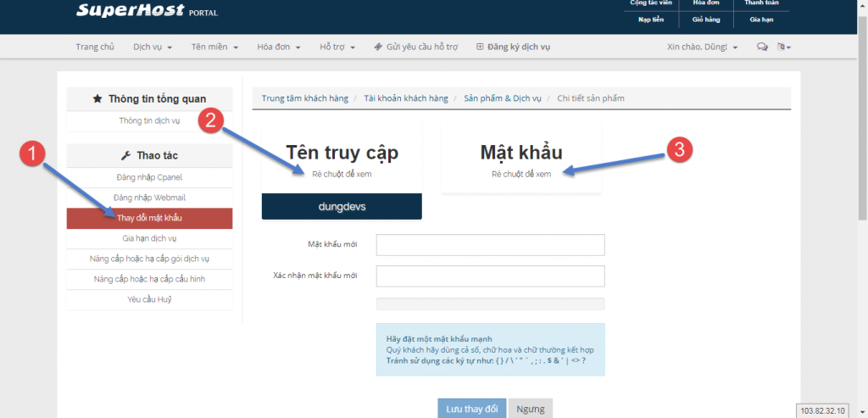
Task: Select Thay đổi mật khẩu in sidebar
Action: tap(149, 218)
